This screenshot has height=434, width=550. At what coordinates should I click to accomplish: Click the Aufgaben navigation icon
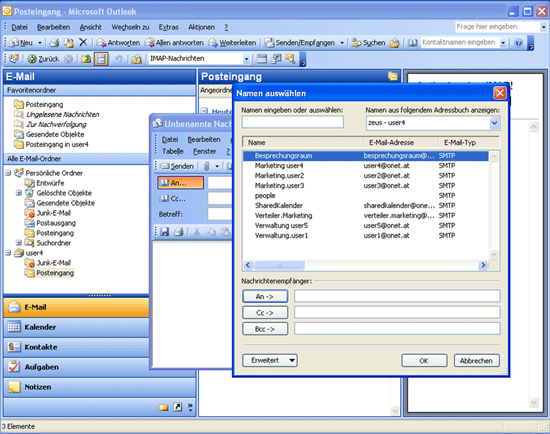(x=14, y=367)
